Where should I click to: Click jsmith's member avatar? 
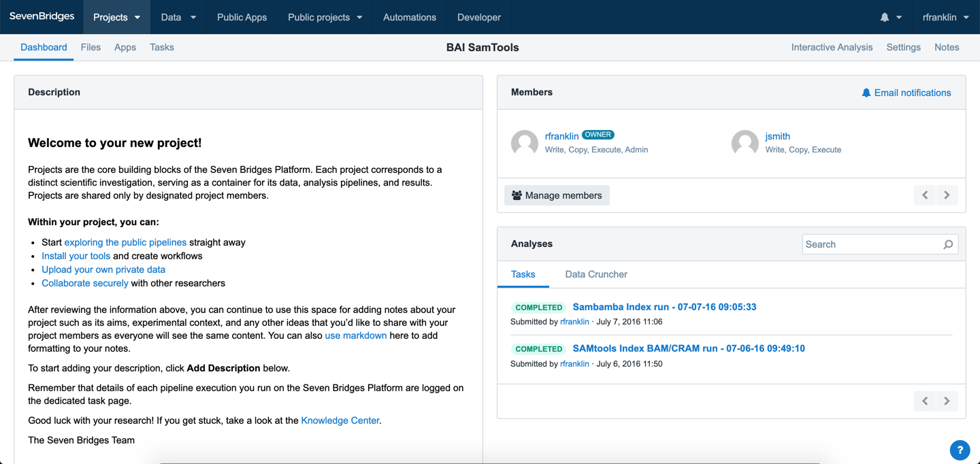pos(745,143)
